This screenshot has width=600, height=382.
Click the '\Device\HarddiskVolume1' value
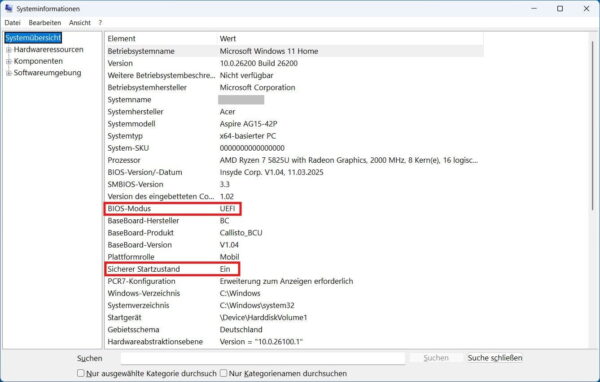pos(263,318)
